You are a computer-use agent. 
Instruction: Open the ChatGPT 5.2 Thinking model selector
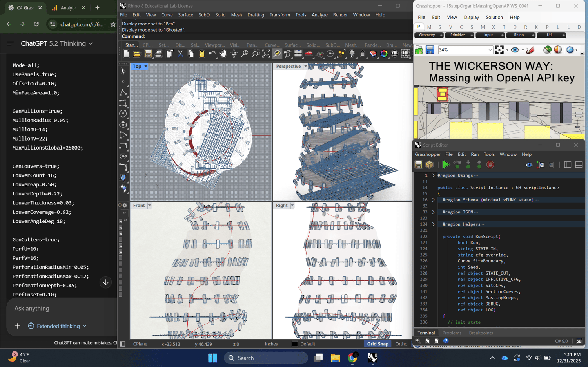click(x=57, y=43)
